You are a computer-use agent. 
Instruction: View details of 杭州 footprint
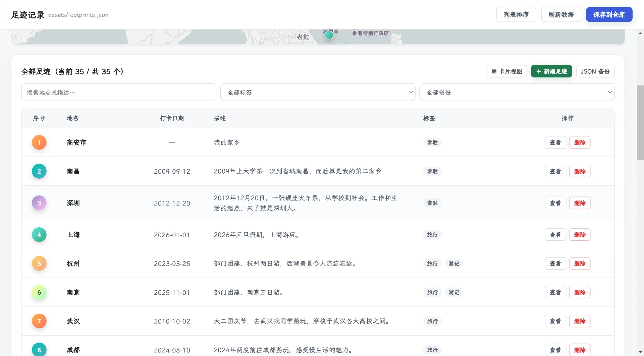pos(555,263)
